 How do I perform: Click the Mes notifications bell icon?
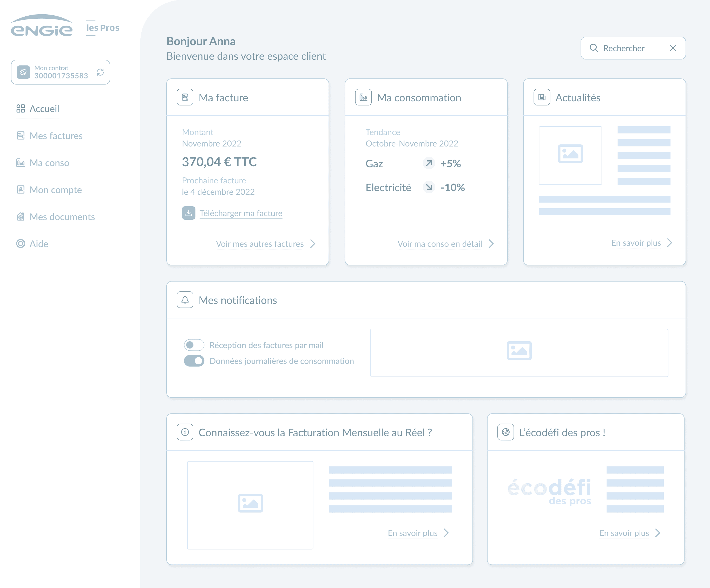(185, 300)
